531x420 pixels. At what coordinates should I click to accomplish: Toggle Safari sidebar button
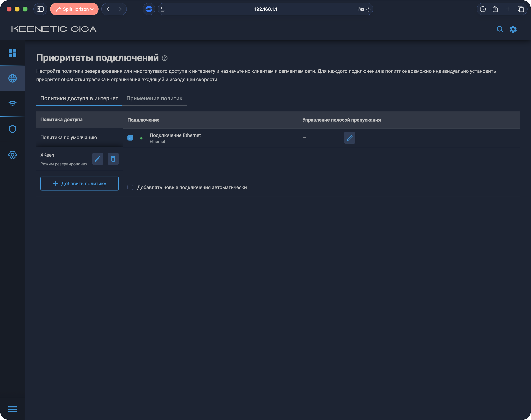click(x=40, y=9)
